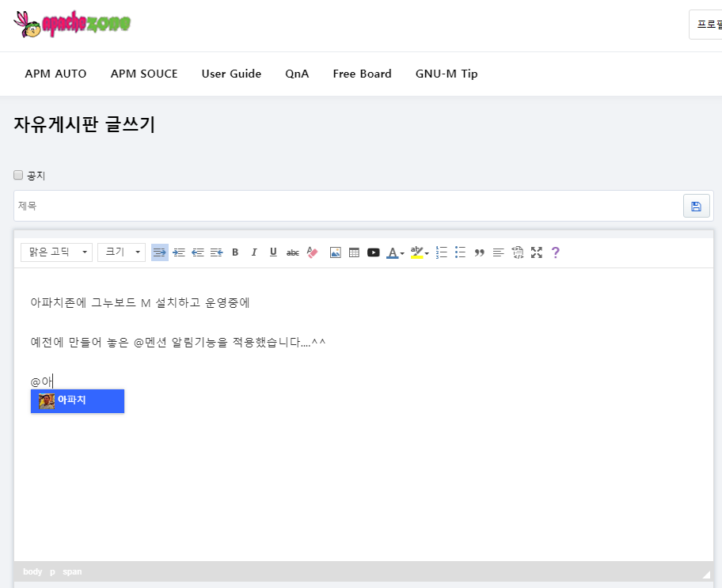Insert a table into the post
Screen dimensions: 722x588
[x=354, y=252]
